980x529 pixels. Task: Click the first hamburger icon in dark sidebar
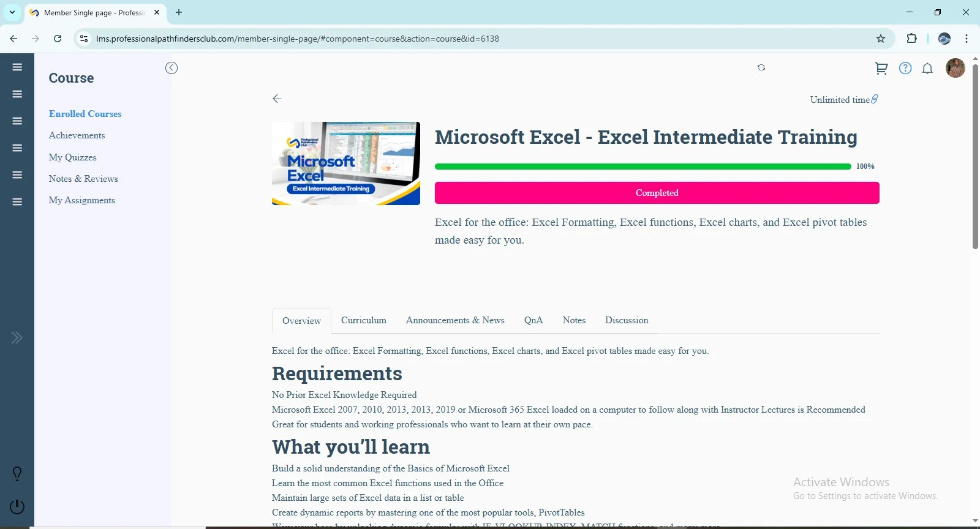click(17, 67)
